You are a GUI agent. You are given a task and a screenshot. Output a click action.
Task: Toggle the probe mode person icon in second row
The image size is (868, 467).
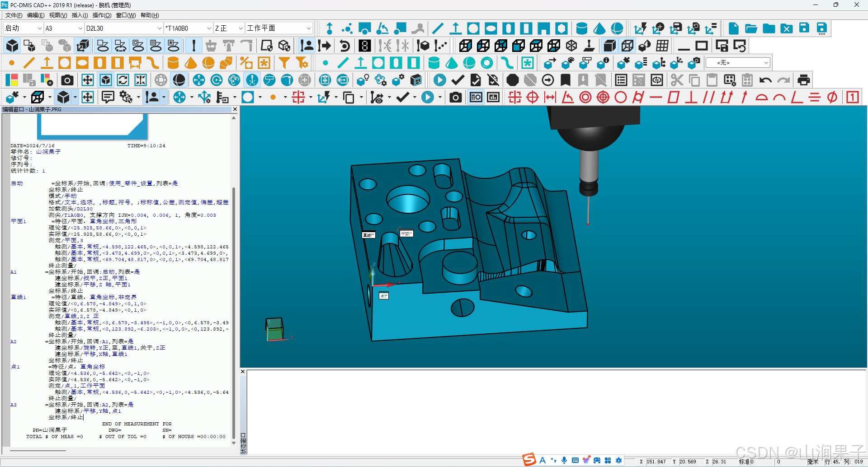[307, 46]
